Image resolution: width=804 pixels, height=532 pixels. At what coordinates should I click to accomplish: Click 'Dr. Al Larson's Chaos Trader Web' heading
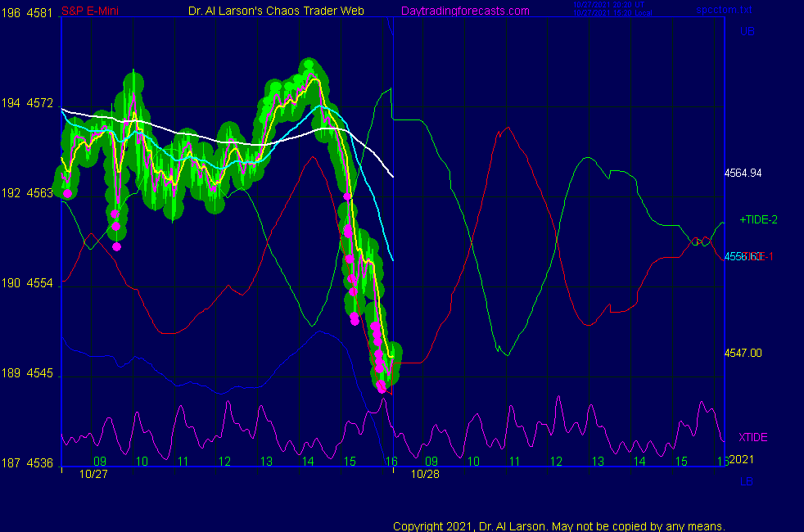(x=277, y=11)
